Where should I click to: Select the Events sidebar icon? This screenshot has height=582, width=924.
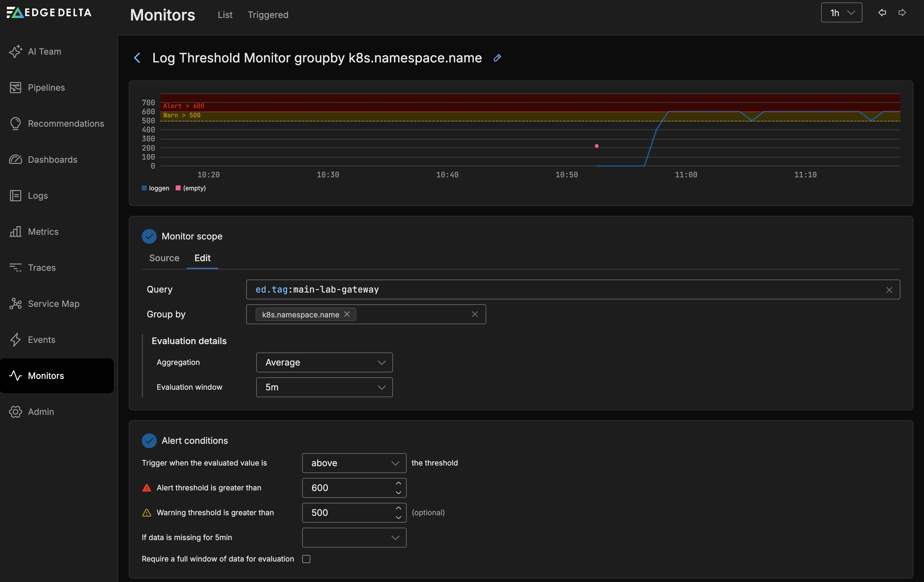pyautogui.click(x=15, y=340)
